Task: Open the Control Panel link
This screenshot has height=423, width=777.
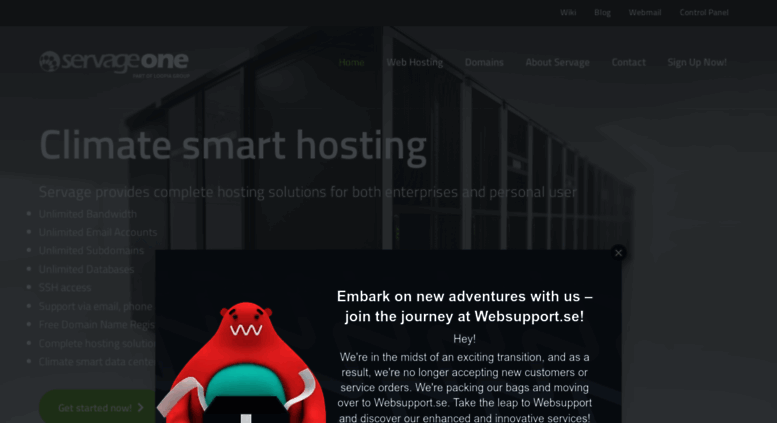Action: point(704,12)
